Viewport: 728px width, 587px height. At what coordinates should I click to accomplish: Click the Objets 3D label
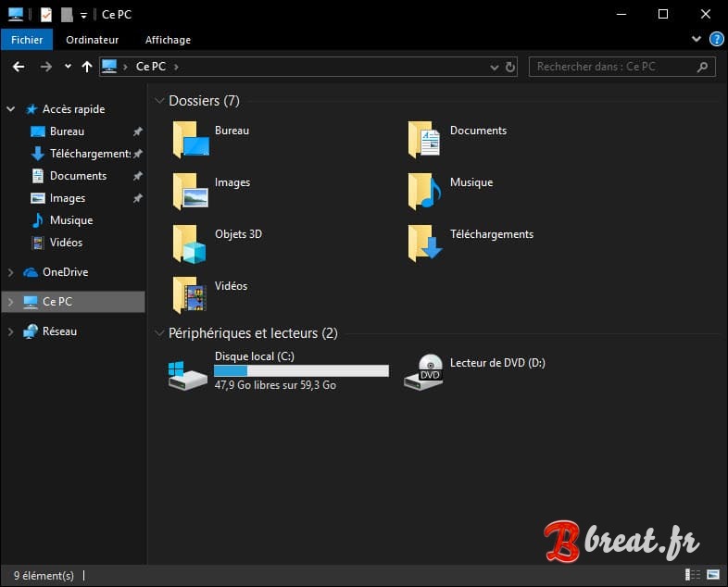[239, 234]
